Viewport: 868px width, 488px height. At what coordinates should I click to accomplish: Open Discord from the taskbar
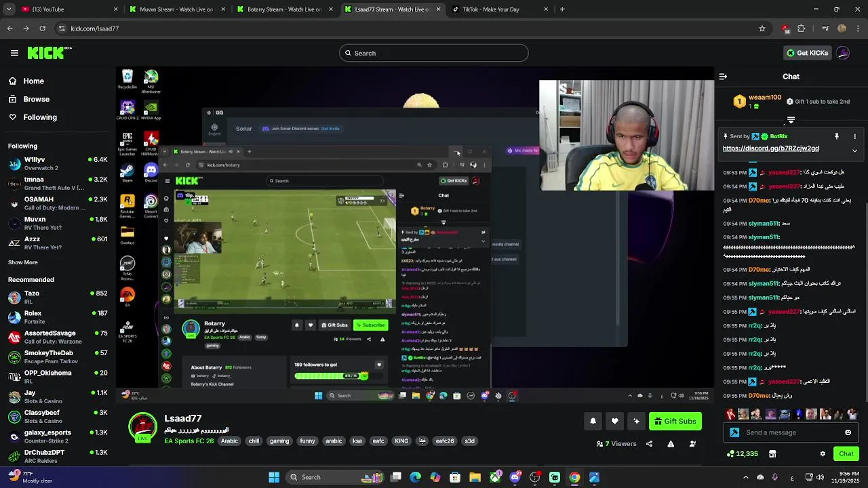pyautogui.click(x=515, y=477)
